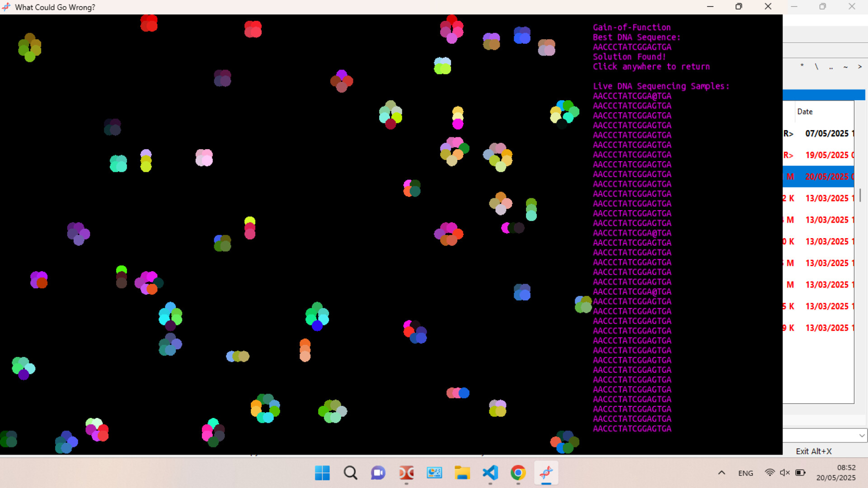
Task: Click the '..' parent directory toolbar button
Action: tap(831, 67)
